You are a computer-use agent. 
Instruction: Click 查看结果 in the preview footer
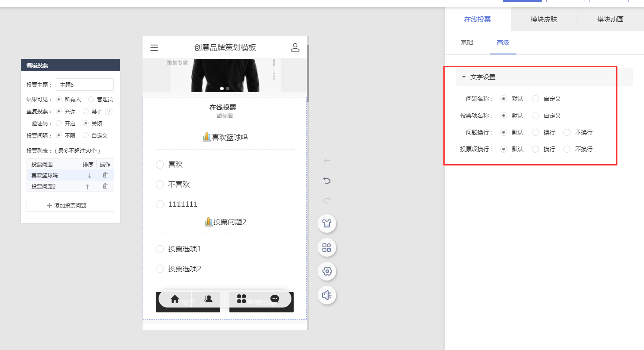pyautogui.click(x=261, y=303)
